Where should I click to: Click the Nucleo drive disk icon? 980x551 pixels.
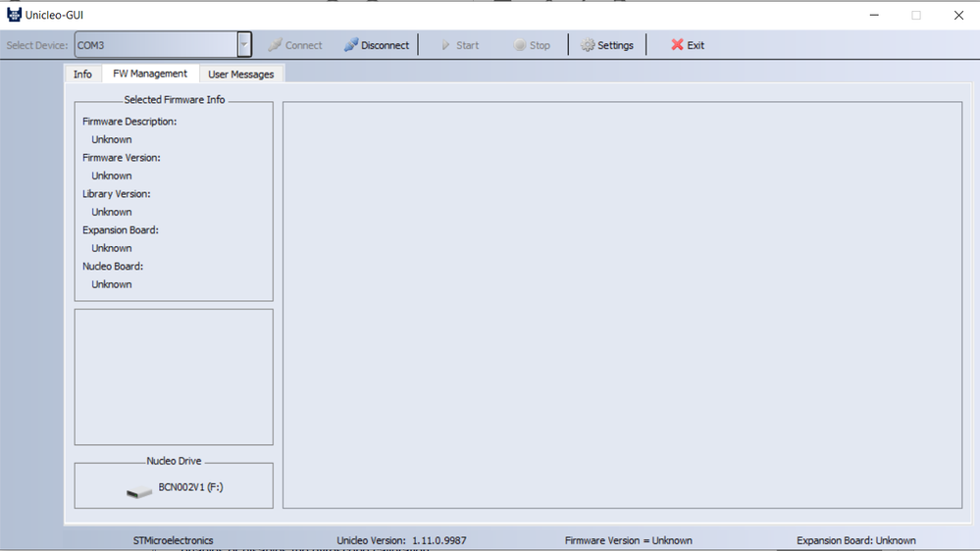(138, 491)
